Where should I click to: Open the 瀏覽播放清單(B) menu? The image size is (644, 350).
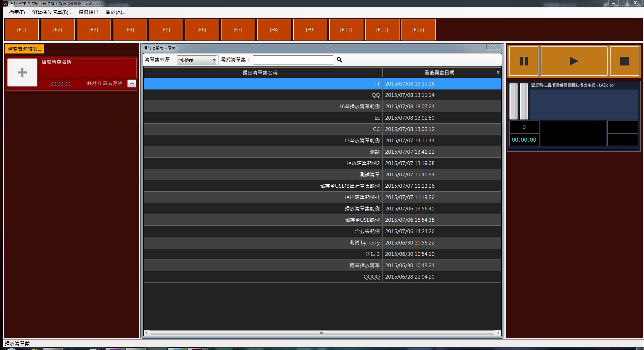(52, 12)
